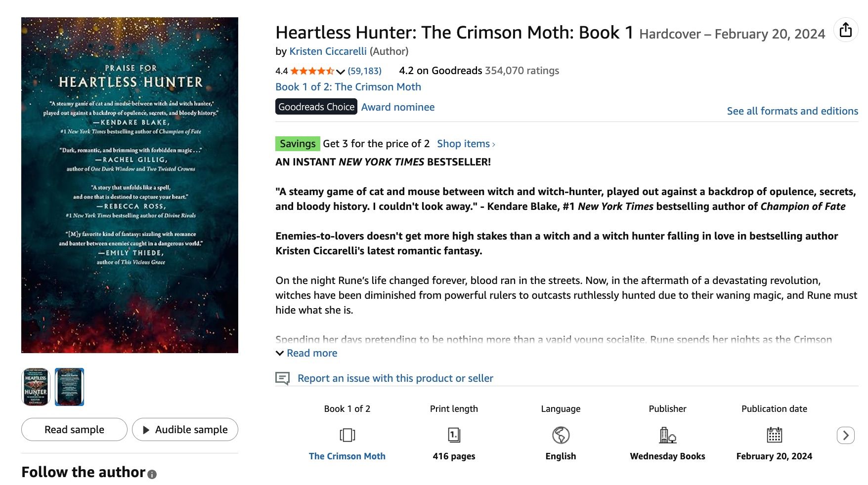The width and height of the screenshot is (868, 485).
Task: Select the Publisher building icon
Action: pyautogui.click(x=667, y=435)
